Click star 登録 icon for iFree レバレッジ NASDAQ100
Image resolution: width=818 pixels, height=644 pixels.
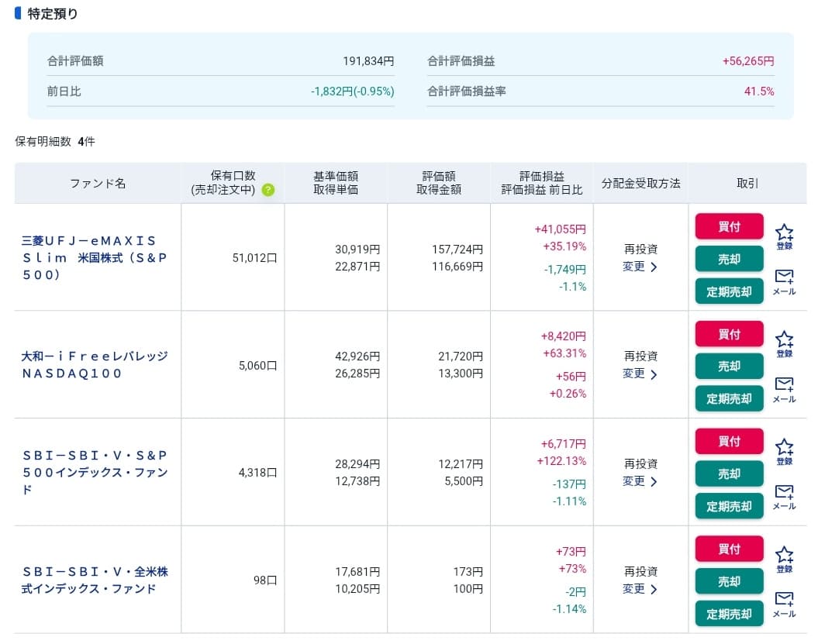[x=784, y=341]
